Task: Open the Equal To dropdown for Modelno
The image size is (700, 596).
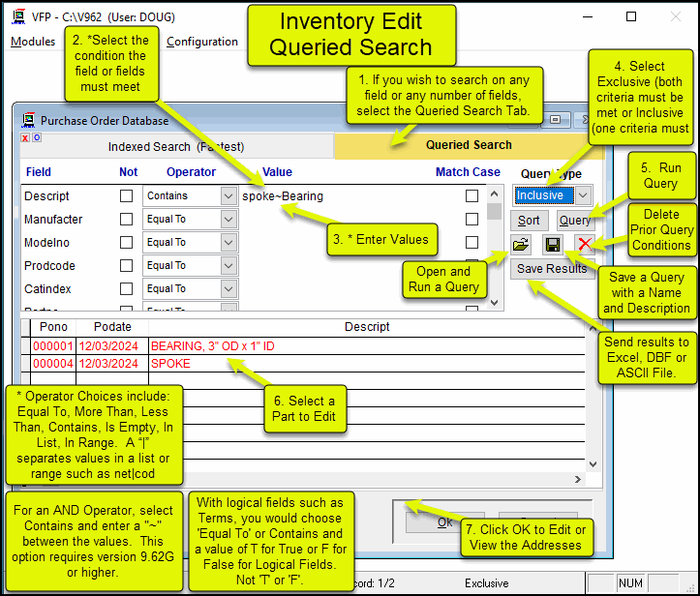Action: click(x=228, y=242)
